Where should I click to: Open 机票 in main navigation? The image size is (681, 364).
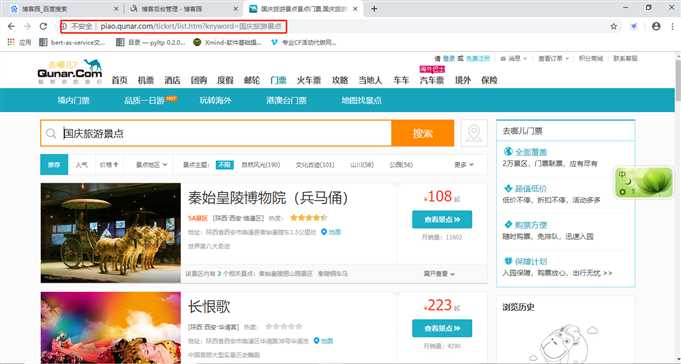coord(146,80)
